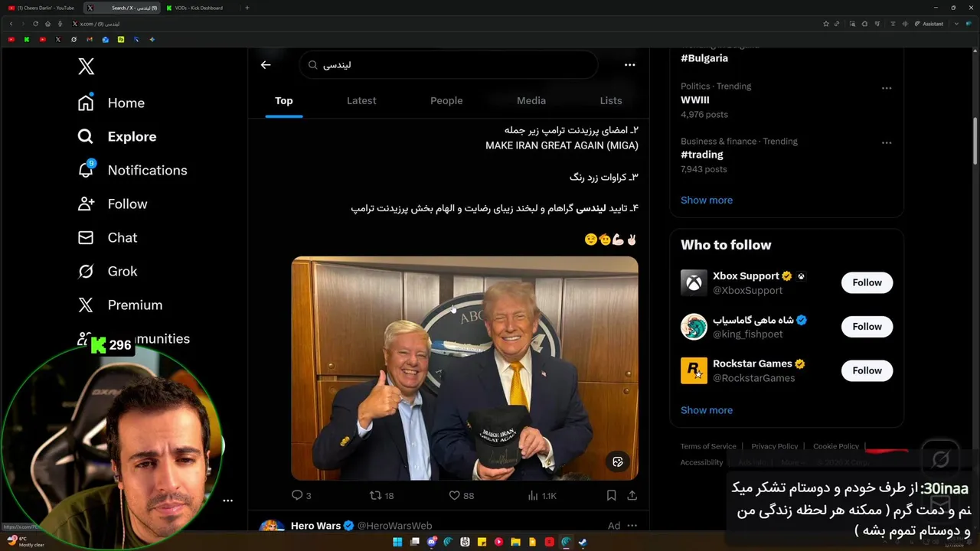Open the #trading trending topic

(x=702, y=155)
